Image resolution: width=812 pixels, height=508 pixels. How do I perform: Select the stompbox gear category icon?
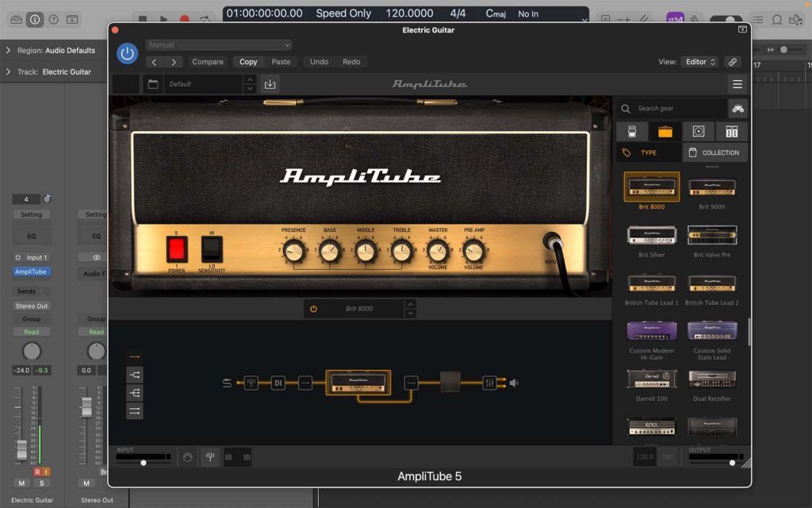click(632, 131)
